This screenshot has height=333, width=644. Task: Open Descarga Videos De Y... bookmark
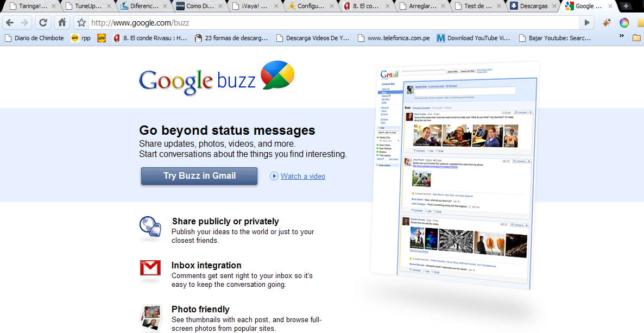click(313, 38)
